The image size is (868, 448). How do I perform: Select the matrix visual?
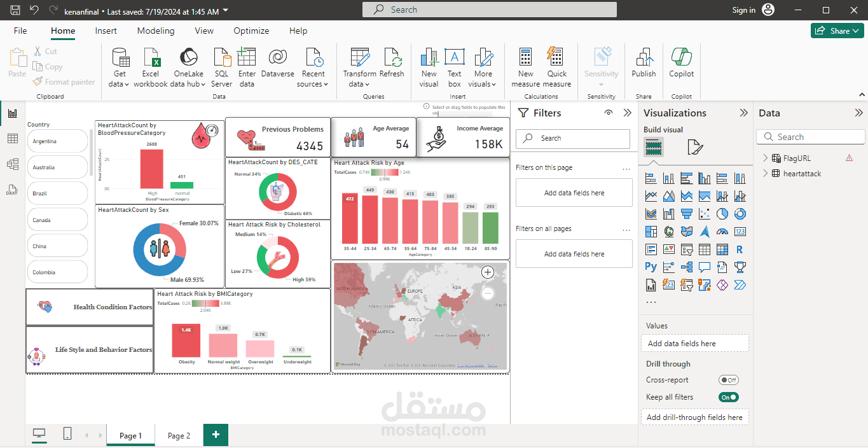click(x=722, y=249)
